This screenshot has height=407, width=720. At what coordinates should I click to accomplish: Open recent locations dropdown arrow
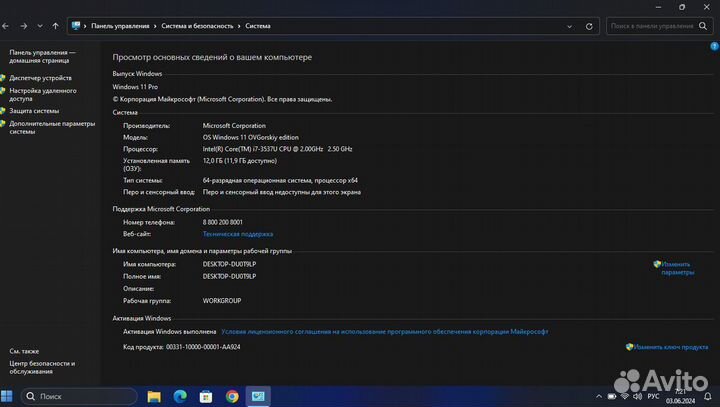(x=40, y=26)
